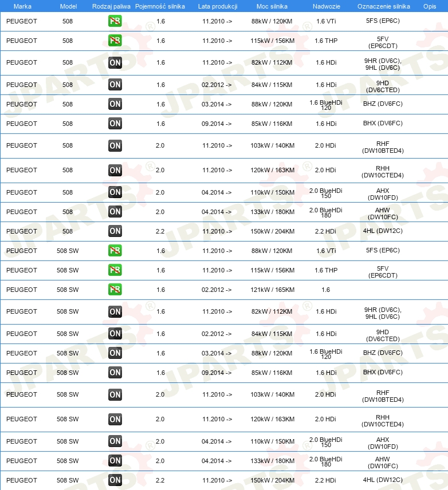This screenshot has width=448, height=490.
Task: Click PB petrol icon in 508 (non-SW) 115kW/156KM row
Action: point(115,40)
